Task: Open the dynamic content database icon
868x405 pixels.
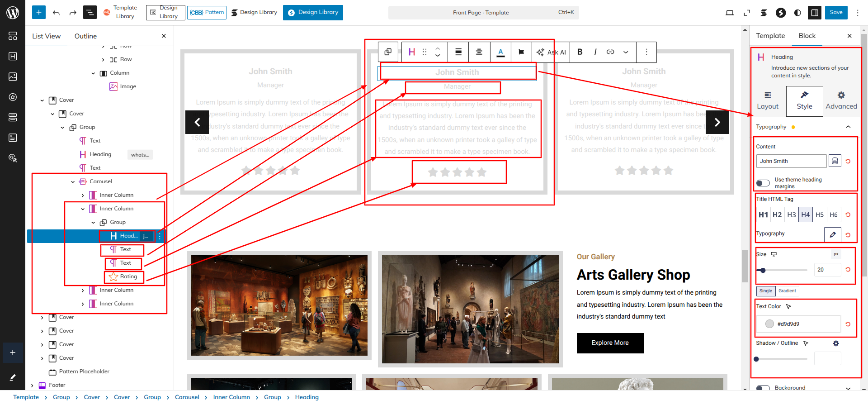Action: pos(835,161)
